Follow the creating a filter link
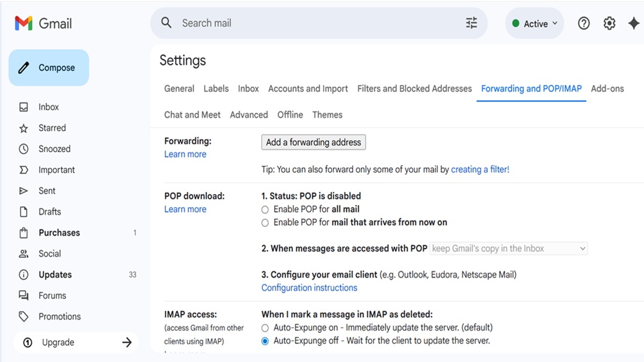Viewport: 644px width, 362px height. pyautogui.click(x=480, y=169)
